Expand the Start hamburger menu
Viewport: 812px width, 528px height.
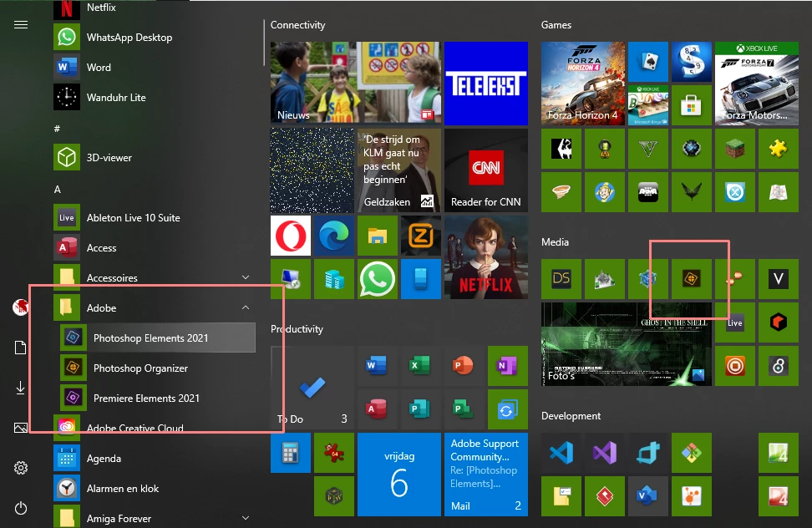(21, 25)
